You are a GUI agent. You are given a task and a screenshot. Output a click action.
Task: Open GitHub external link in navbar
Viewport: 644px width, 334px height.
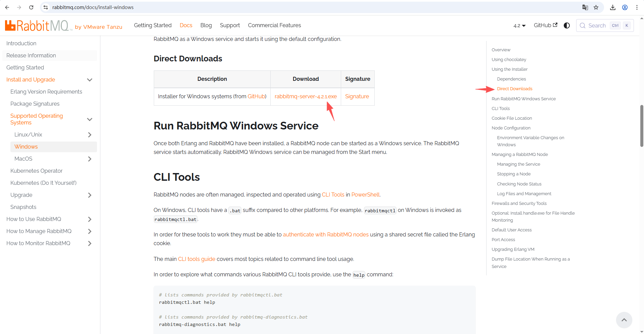click(546, 25)
